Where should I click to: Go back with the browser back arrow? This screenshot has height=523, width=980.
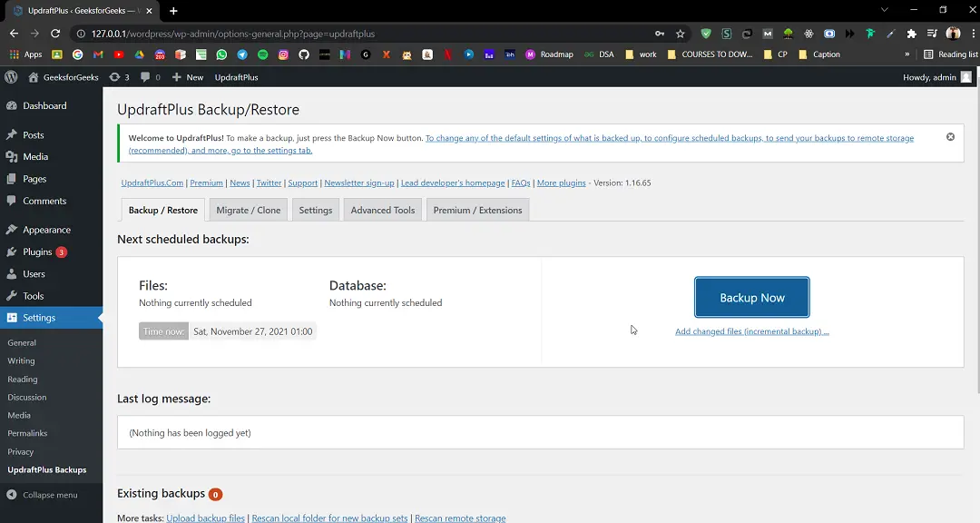tap(14, 34)
